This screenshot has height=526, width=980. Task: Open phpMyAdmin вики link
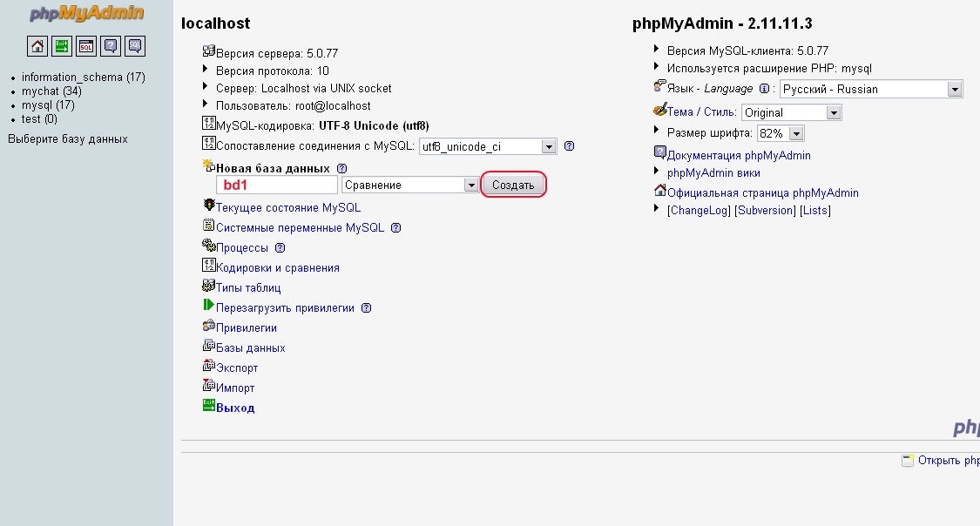click(713, 173)
